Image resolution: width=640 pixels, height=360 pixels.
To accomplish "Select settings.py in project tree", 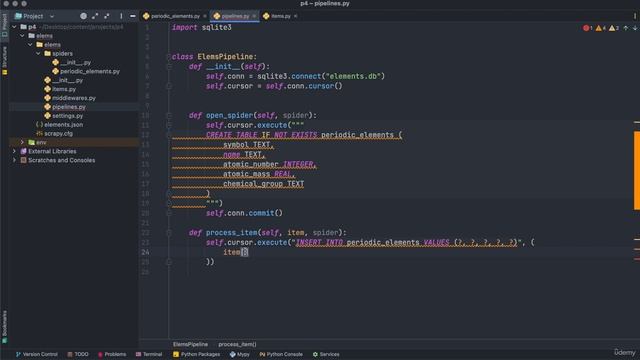I will pos(67,116).
